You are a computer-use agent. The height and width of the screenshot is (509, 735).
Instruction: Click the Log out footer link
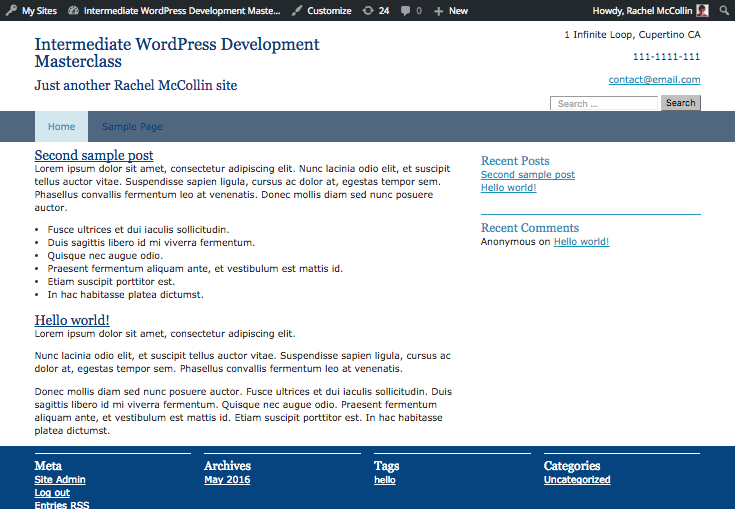point(52,493)
